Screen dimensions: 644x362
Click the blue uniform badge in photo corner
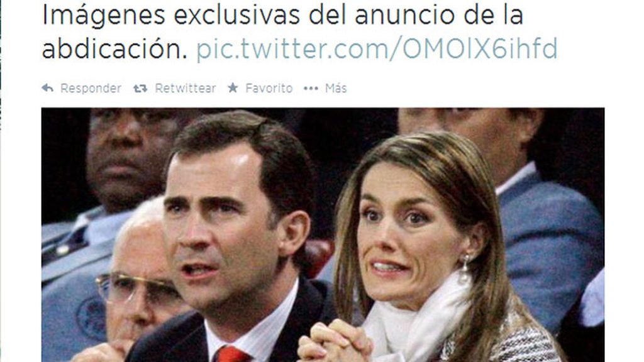click(91, 319)
